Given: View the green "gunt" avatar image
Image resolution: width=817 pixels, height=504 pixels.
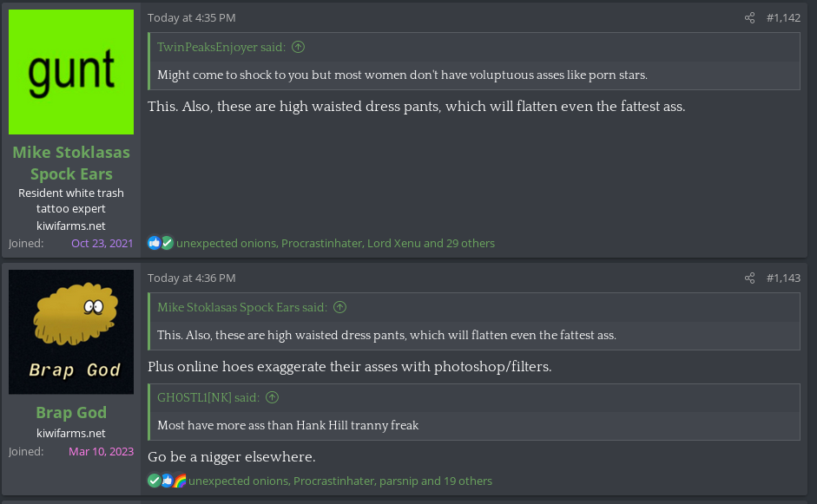Looking at the screenshot, I should (x=71, y=72).
